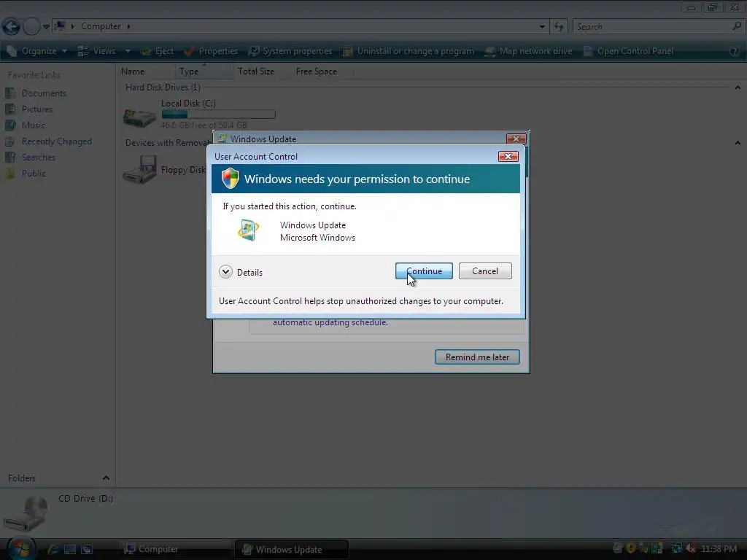
Task: Click Map network drive
Action: (528, 51)
